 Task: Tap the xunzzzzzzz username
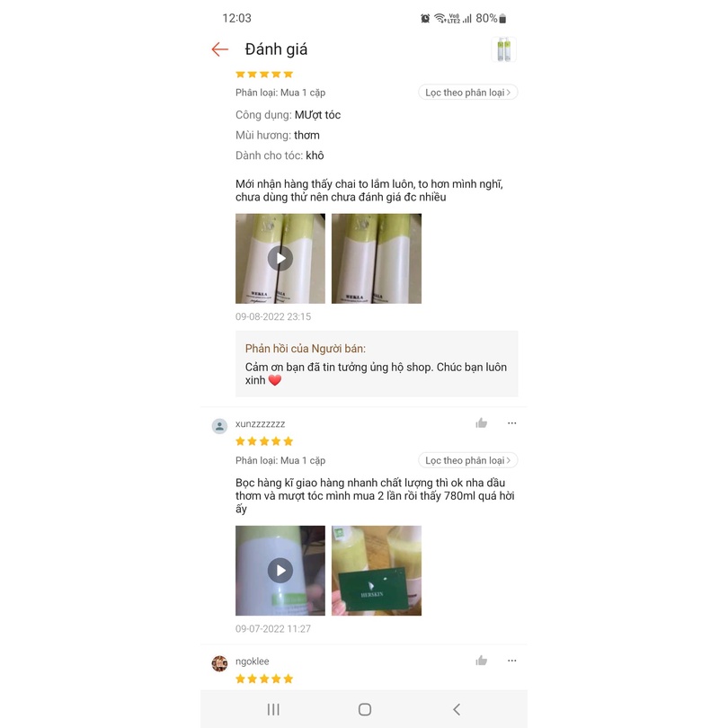click(260, 424)
